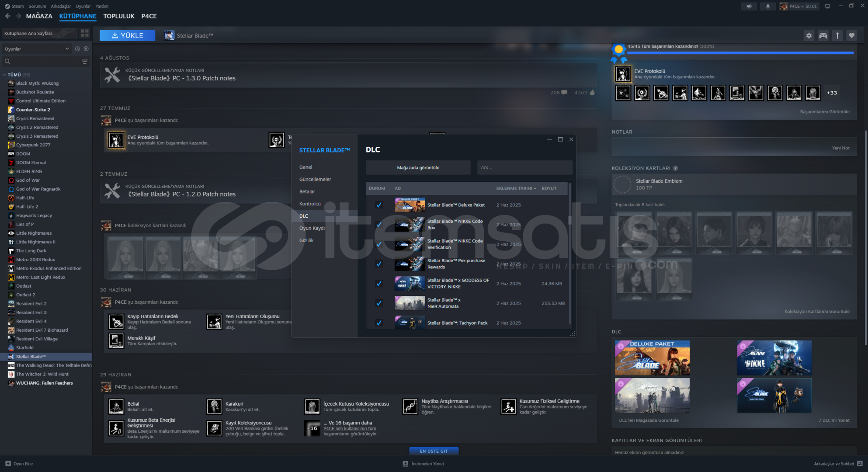The height and width of the screenshot is (472, 868).
Task: Toggle Pre-purchase Rewards DLC checkbox
Action: [379, 264]
